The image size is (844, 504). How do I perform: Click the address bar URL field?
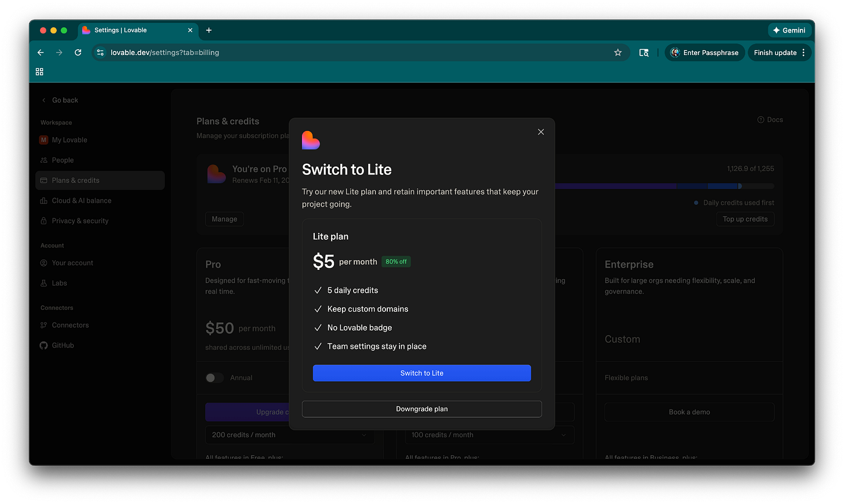359,52
